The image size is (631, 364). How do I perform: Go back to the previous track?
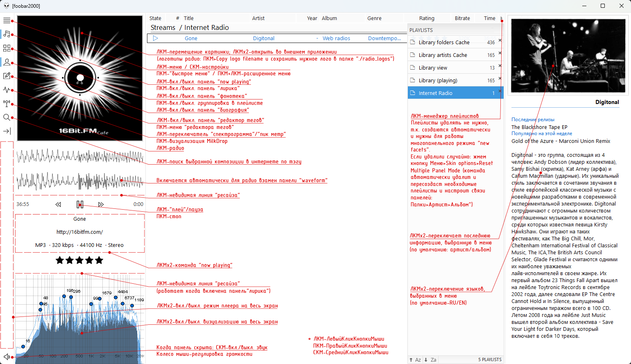[58, 204]
